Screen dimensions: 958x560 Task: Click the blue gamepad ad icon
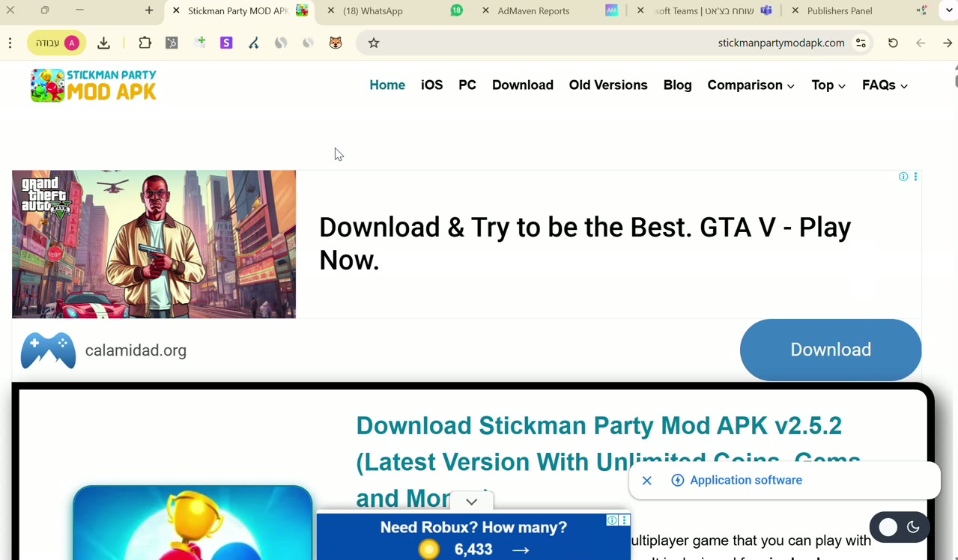tap(48, 350)
